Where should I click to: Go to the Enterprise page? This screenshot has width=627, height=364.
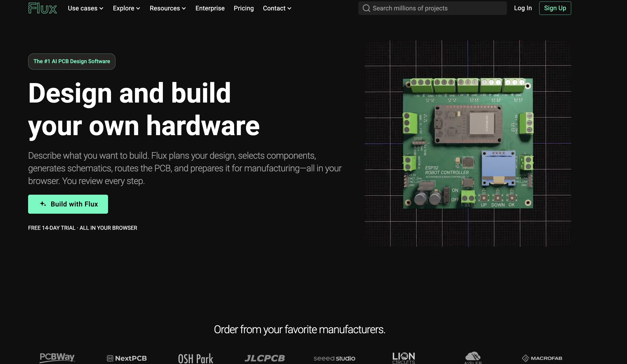coord(210,8)
